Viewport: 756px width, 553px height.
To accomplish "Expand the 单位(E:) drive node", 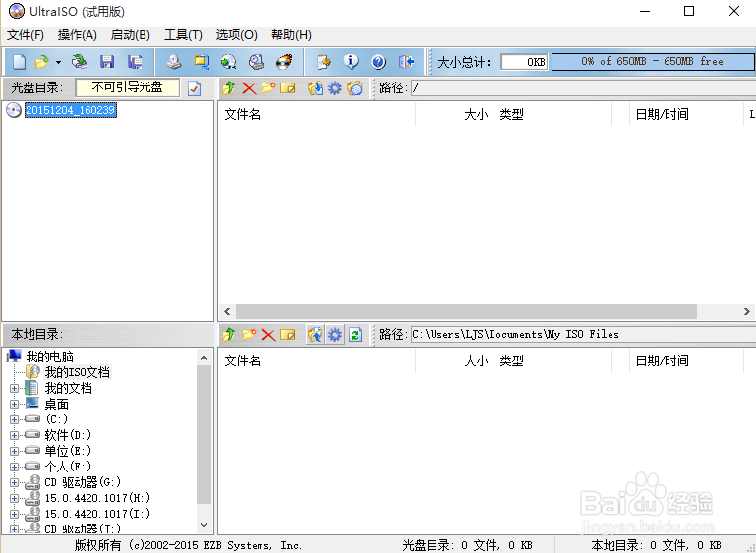I will pyautogui.click(x=14, y=452).
